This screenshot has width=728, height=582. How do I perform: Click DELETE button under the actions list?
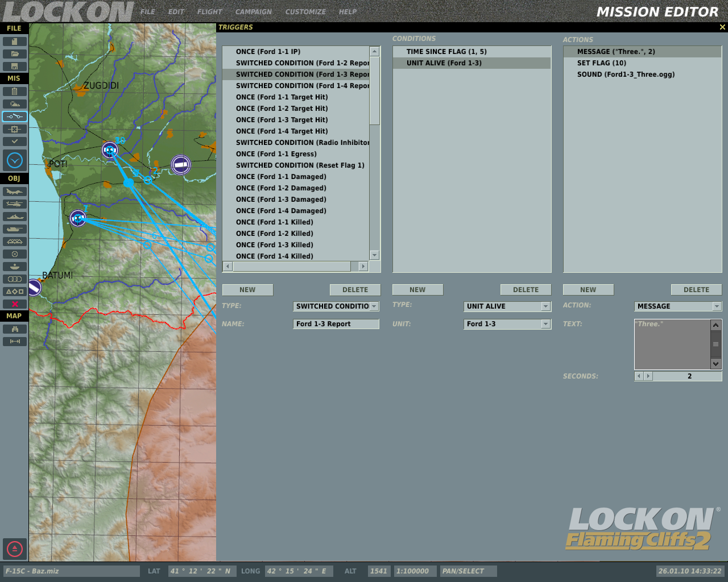tap(696, 290)
